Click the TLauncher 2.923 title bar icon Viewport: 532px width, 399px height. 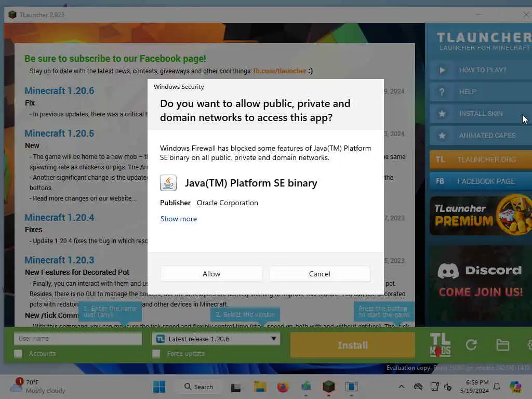pyautogui.click(x=12, y=15)
